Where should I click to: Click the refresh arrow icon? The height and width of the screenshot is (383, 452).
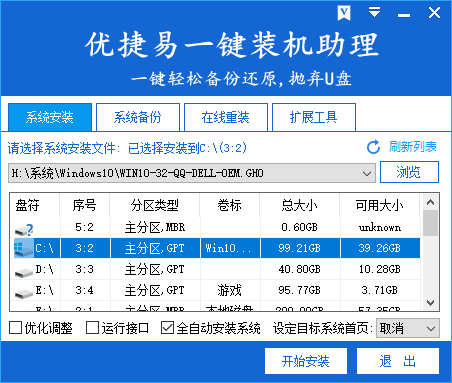373,147
